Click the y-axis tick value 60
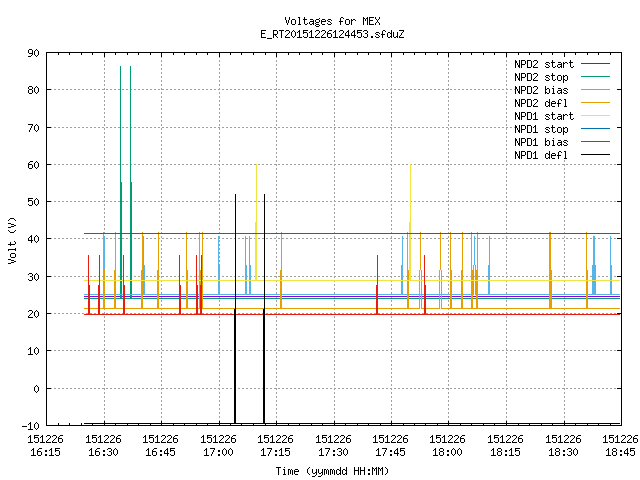The width and height of the screenshot is (640, 480). tap(33, 165)
